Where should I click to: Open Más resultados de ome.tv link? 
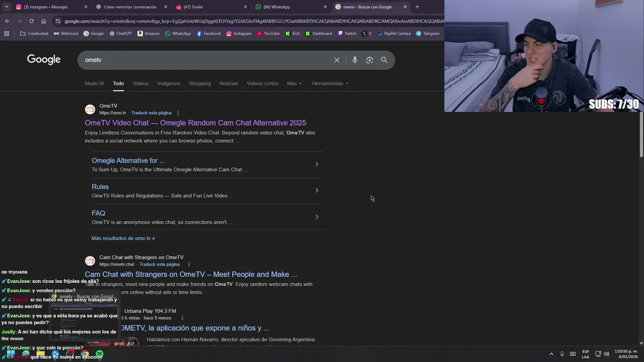(x=123, y=238)
